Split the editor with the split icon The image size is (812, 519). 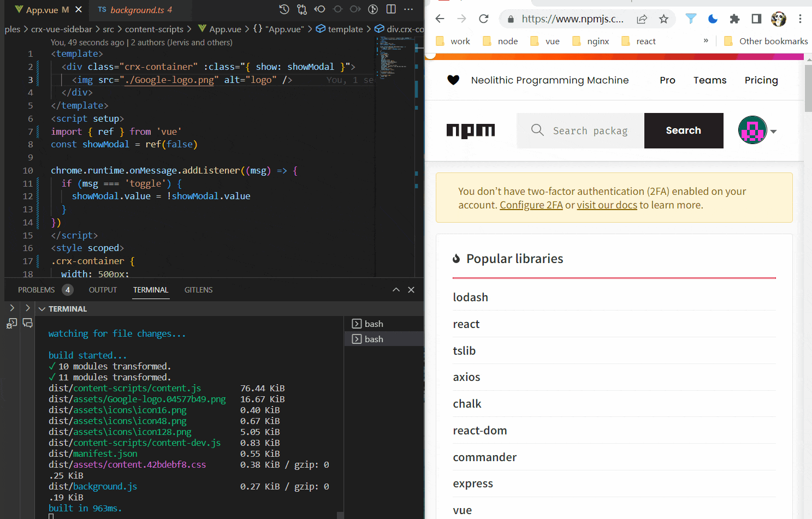pyautogui.click(x=391, y=9)
